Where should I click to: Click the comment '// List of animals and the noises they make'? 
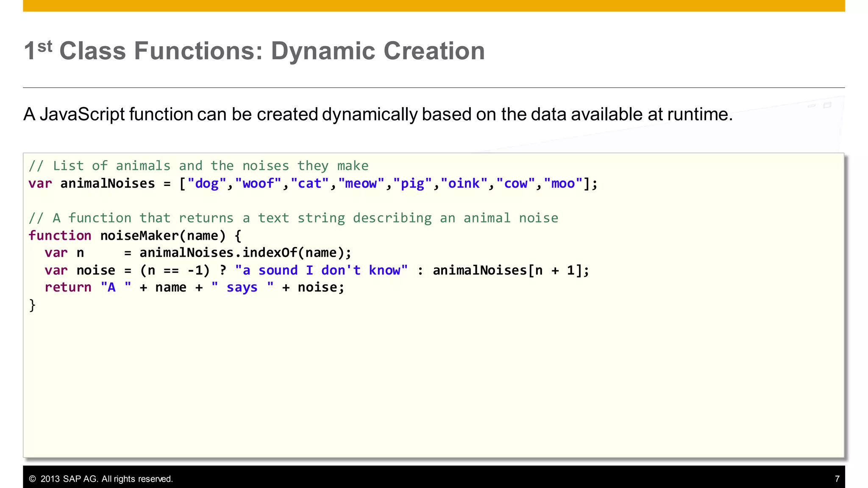click(x=198, y=166)
